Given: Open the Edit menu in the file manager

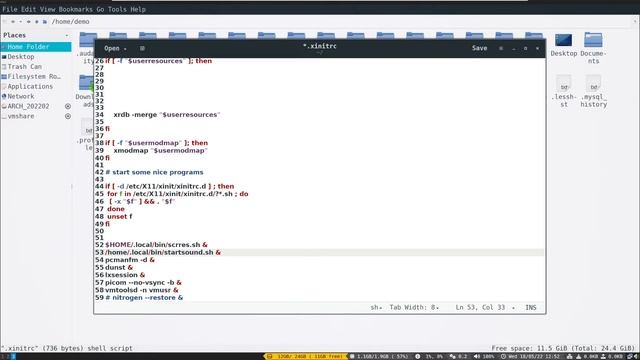Looking at the screenshot, I should coord(29,9).
